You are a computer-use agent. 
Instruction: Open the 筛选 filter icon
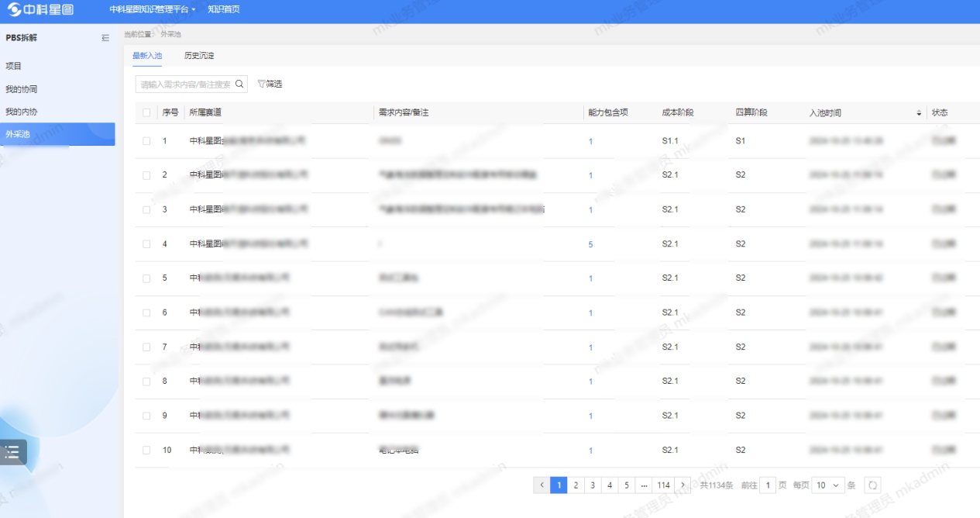pyautogui.click(x=262, y=84)
